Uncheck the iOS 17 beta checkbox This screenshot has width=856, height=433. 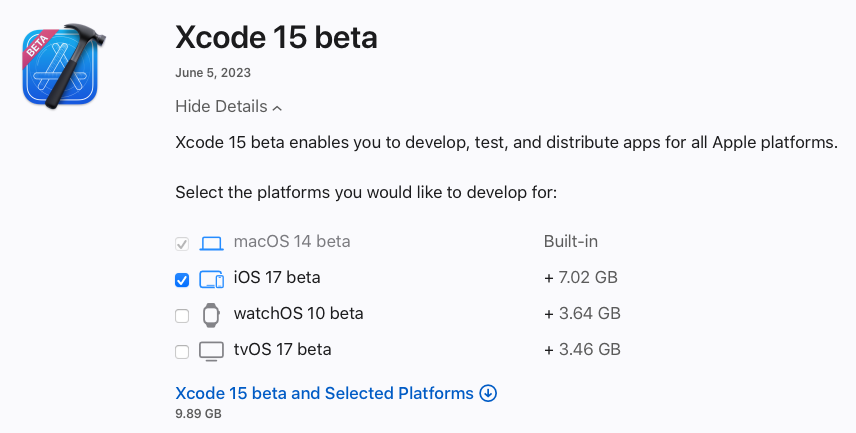[182, 279]
